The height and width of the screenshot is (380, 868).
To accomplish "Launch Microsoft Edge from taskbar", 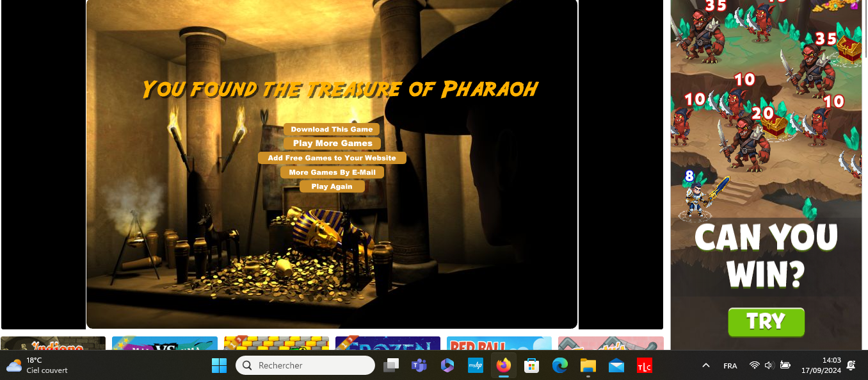I will 560,365.
